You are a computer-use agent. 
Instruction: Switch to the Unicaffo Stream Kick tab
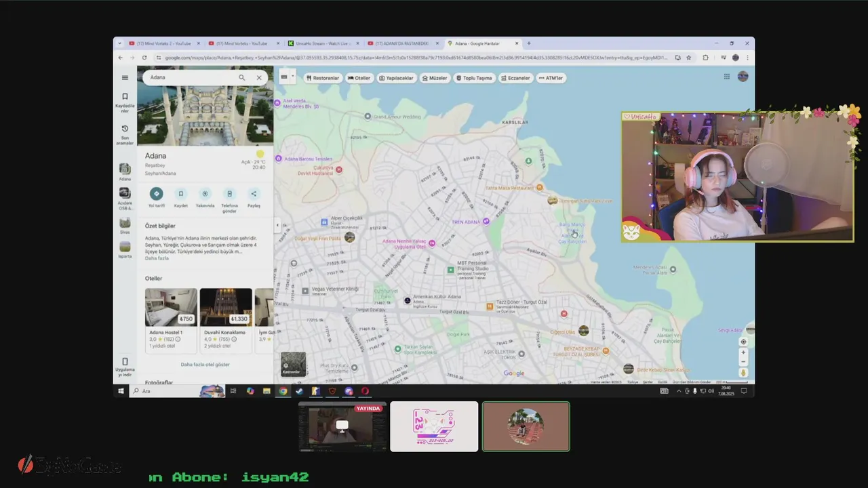322,43
